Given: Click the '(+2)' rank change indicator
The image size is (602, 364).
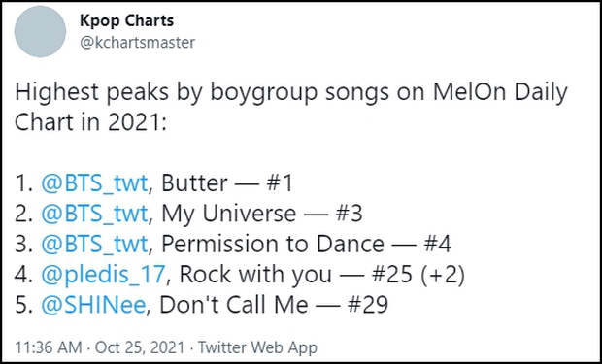Looking at the screenshot, I should (x=443, y=276).
